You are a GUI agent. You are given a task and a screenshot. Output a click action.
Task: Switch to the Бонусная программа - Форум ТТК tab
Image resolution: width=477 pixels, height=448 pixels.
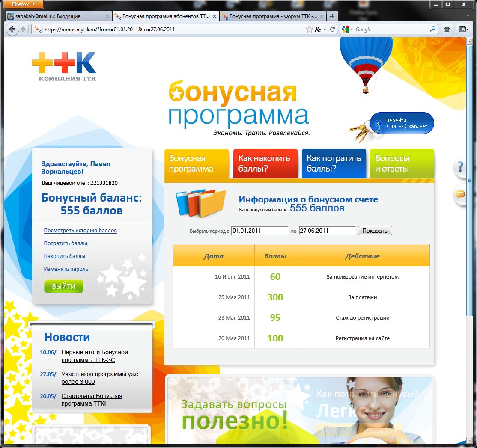273,16
